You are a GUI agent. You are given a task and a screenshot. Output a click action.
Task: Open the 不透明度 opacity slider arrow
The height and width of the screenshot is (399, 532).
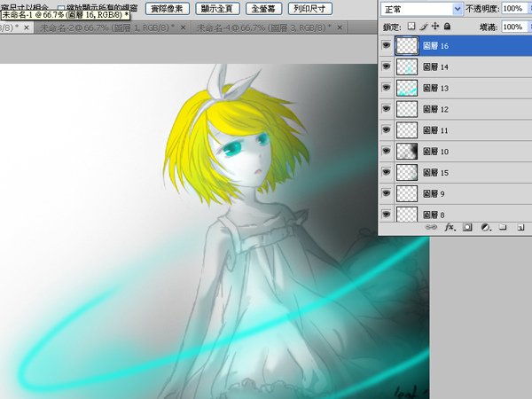tap(529, 9)
